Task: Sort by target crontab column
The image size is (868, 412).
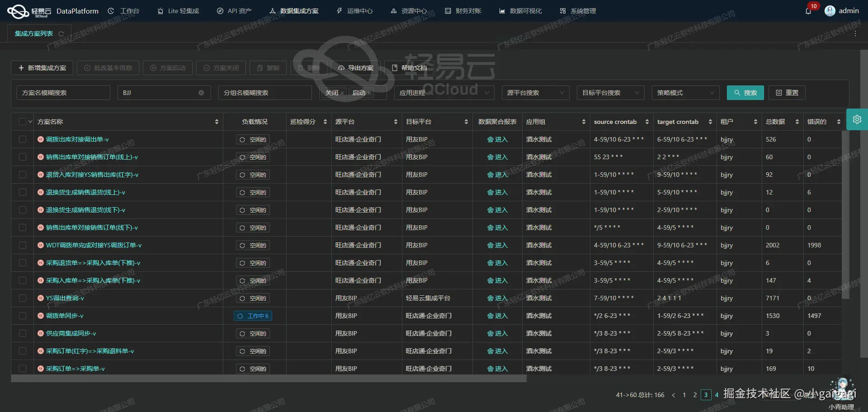Action: click(710, 122)
